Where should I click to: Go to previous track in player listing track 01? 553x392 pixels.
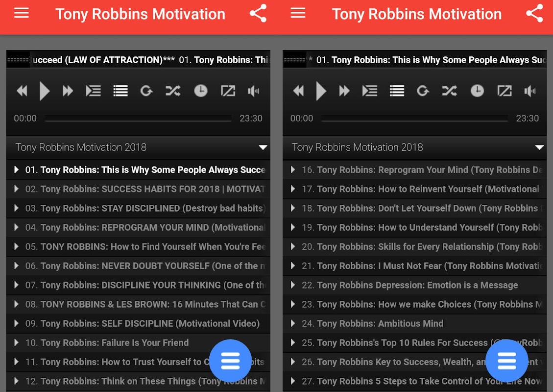22,91
